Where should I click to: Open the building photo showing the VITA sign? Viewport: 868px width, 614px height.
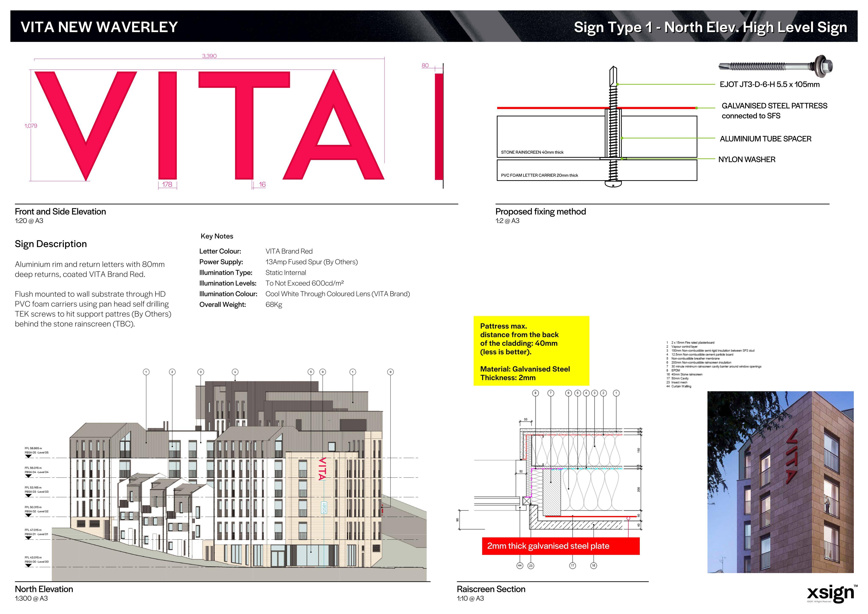[780, 482]
